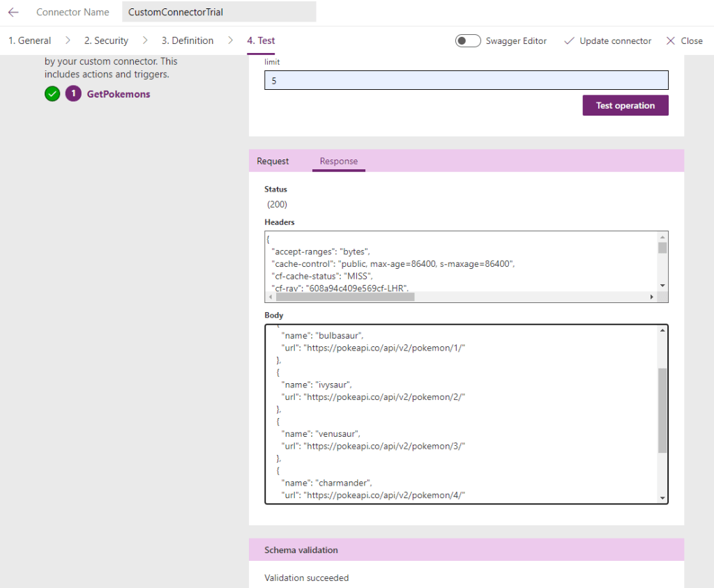Select the Request tab
Image resolution: width=714 pixels, height=588 pixels.
click(x=273, y=161)
